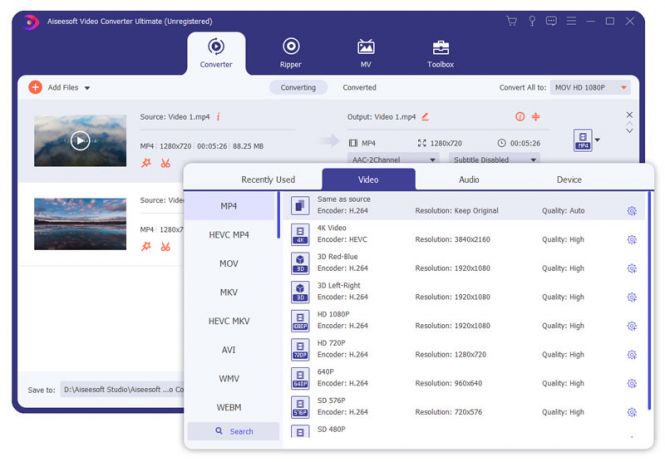Rename output with the pencil edit icon

pos(425,117)
